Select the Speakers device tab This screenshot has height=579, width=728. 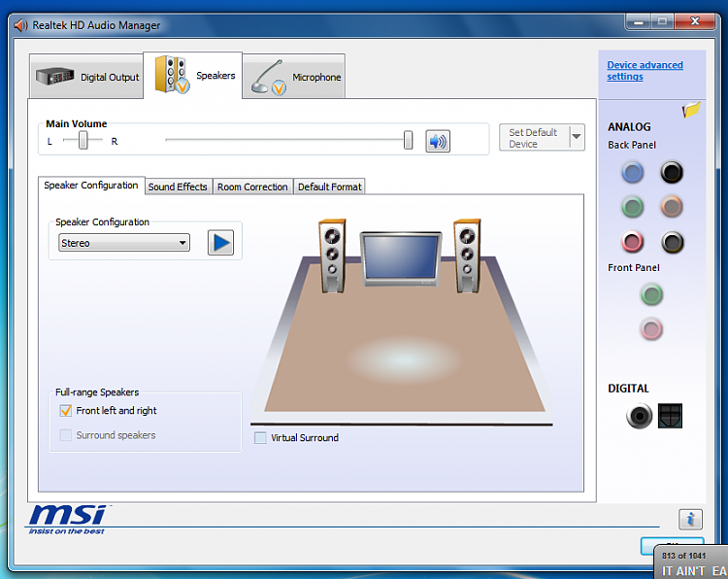193,75
